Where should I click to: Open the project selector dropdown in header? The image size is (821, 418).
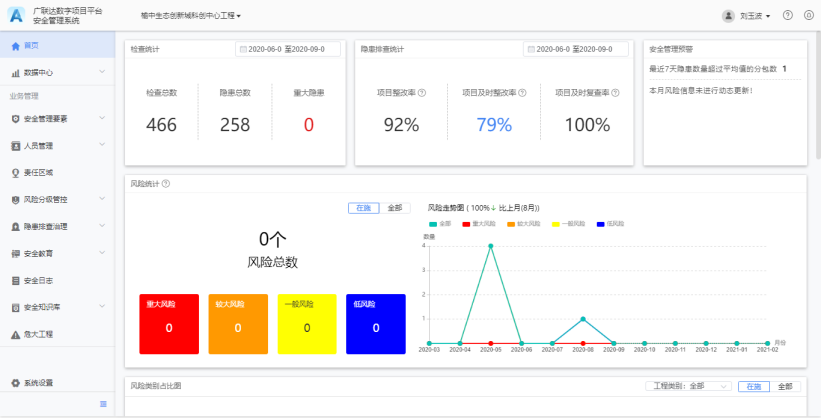[191, 16]
